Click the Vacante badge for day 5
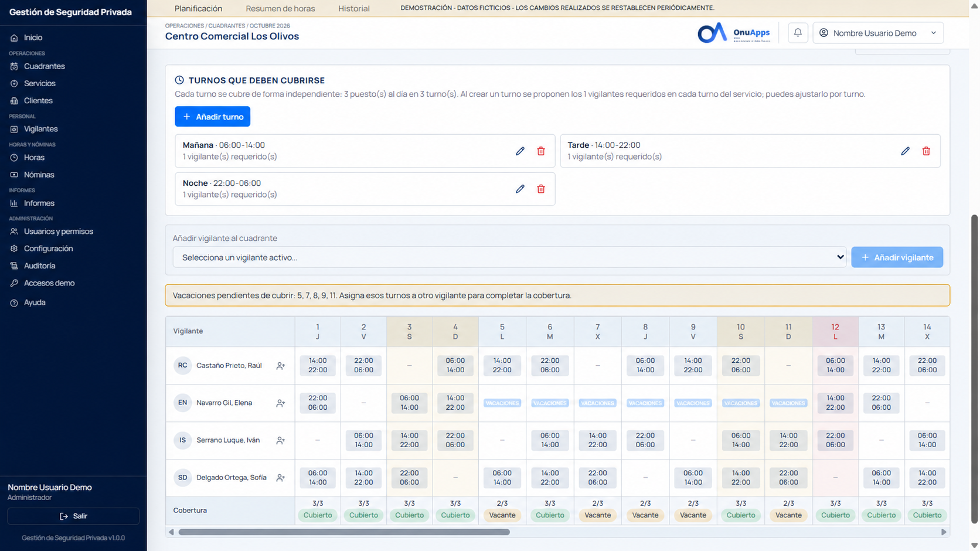Screen dimensions: 980x551 (x=502, y=515)
